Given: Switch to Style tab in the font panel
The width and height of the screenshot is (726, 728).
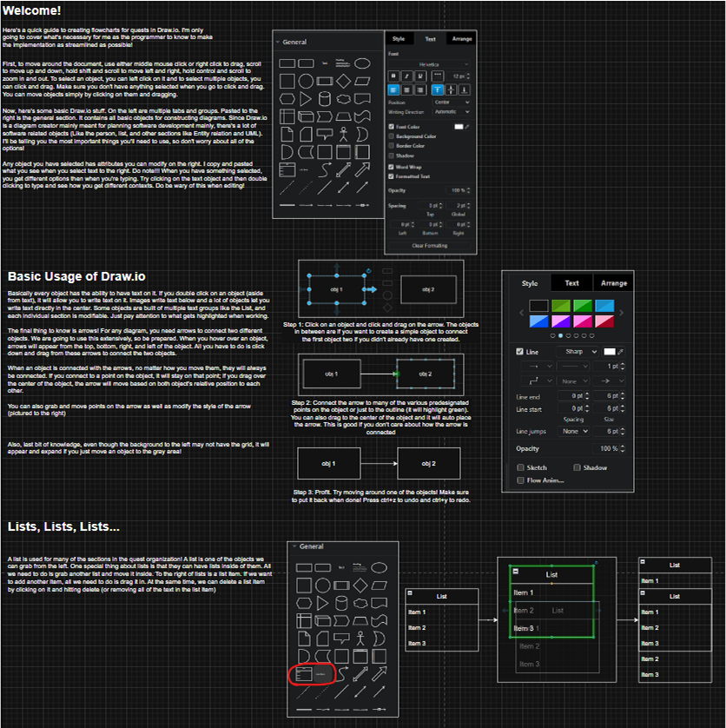Looking at the screenshot, I should [x=399, y=39].
